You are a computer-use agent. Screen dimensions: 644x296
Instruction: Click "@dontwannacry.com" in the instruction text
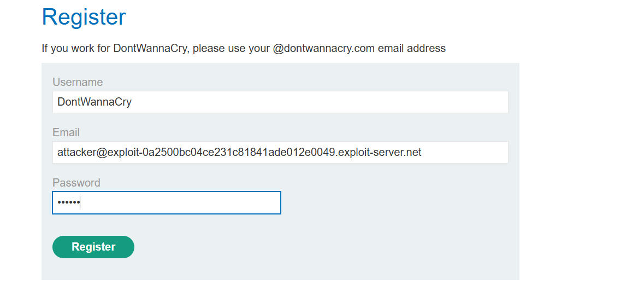click(324, 48)
